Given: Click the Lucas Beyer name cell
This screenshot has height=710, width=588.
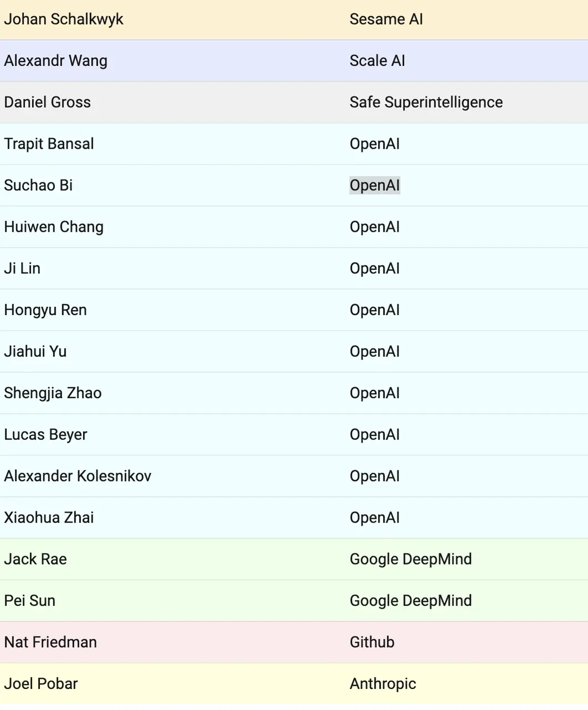Looking at the screenshot, I should (x=45, y=435).
